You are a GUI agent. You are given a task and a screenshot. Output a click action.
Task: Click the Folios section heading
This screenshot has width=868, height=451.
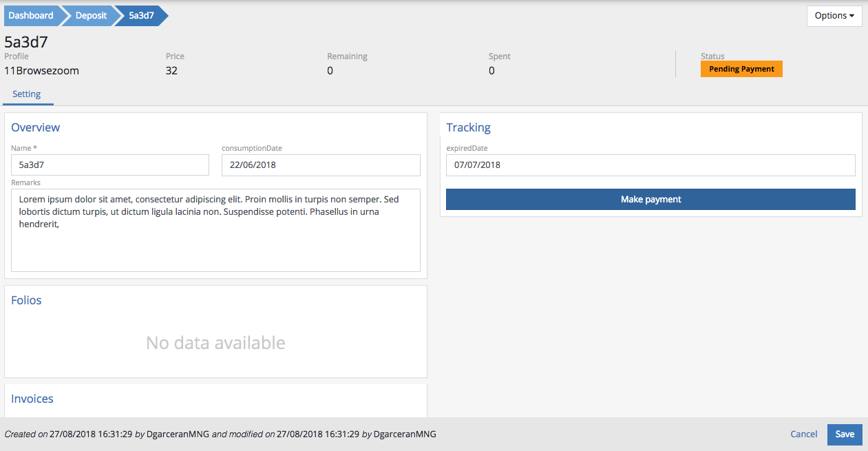pyautogui.click(x=26, y=300)
